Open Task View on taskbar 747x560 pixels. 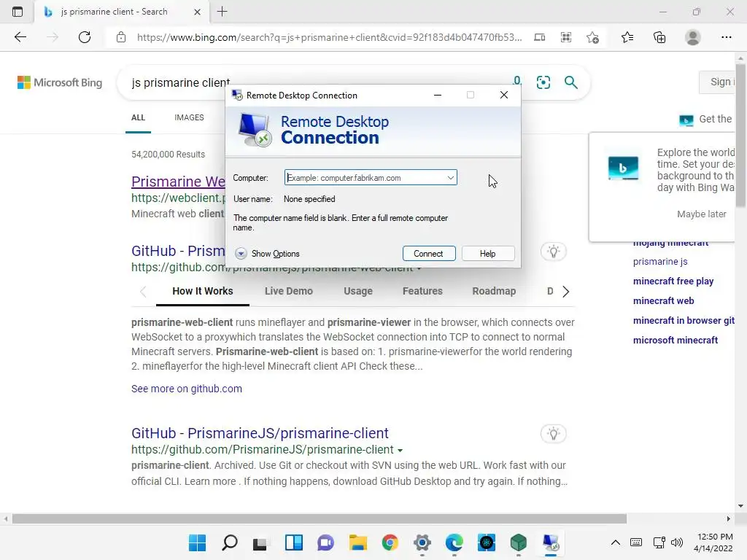pyautogui.click(x=260, y=542)
